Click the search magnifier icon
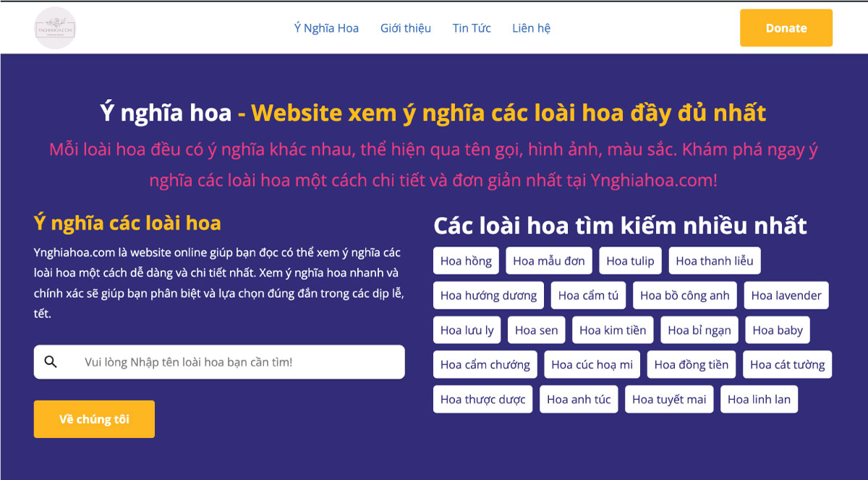Screen dimensions: 868x480 (x=51, y=361)
